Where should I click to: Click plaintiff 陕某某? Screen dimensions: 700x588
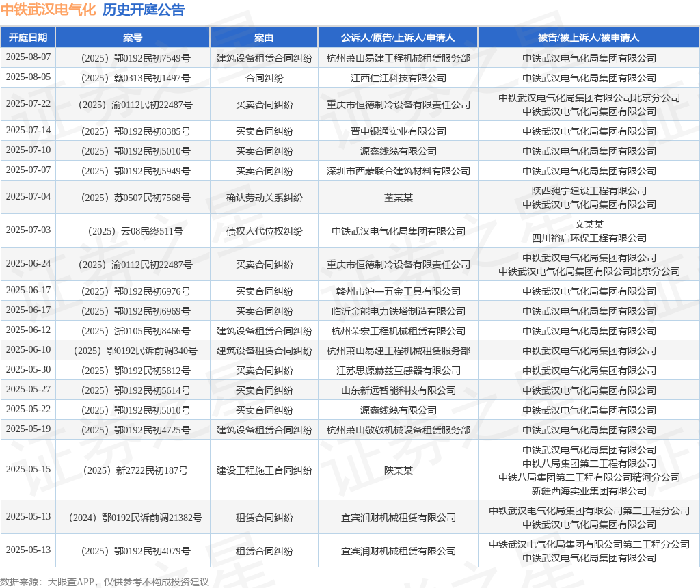click(x=399, y=470)
